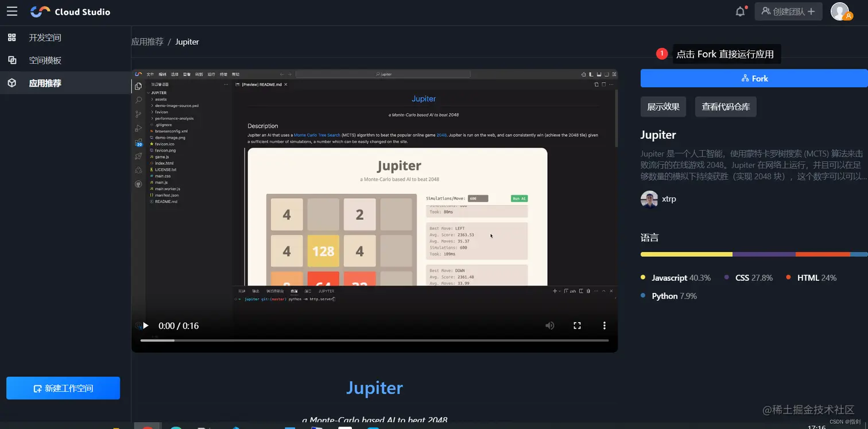Click the author name xtrp

[669, 199]
